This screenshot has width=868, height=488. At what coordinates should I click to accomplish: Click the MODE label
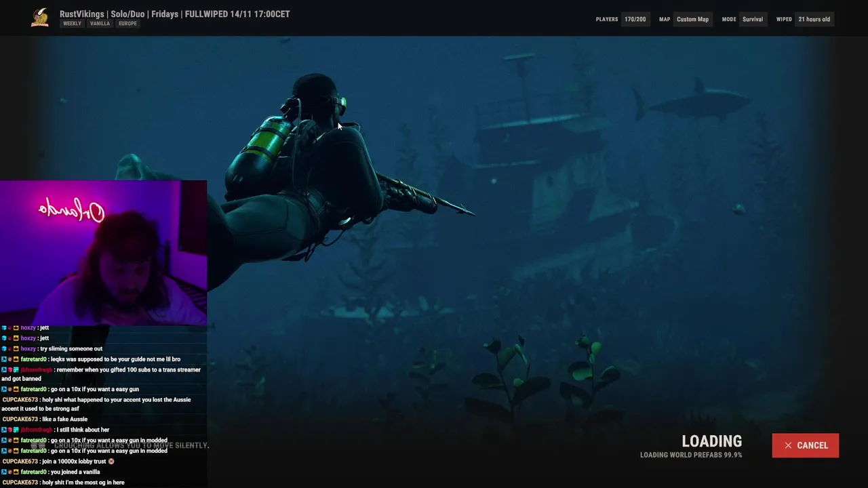729,19
